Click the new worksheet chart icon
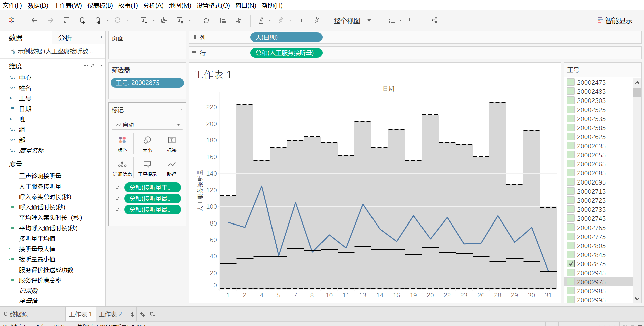This screenshot has height=326, width=644. (x=144, y=20)
